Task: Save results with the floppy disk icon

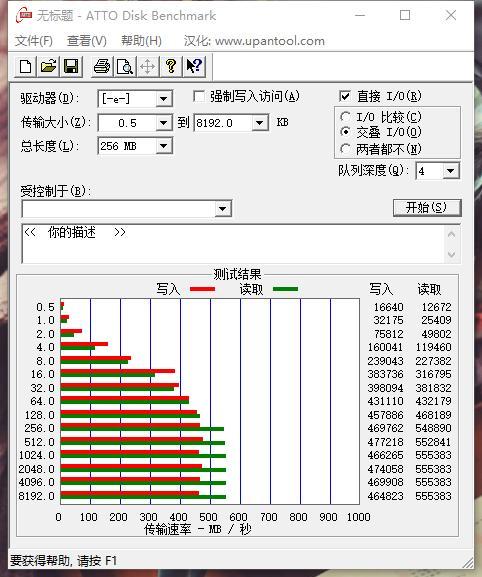Action: [71, 67]
